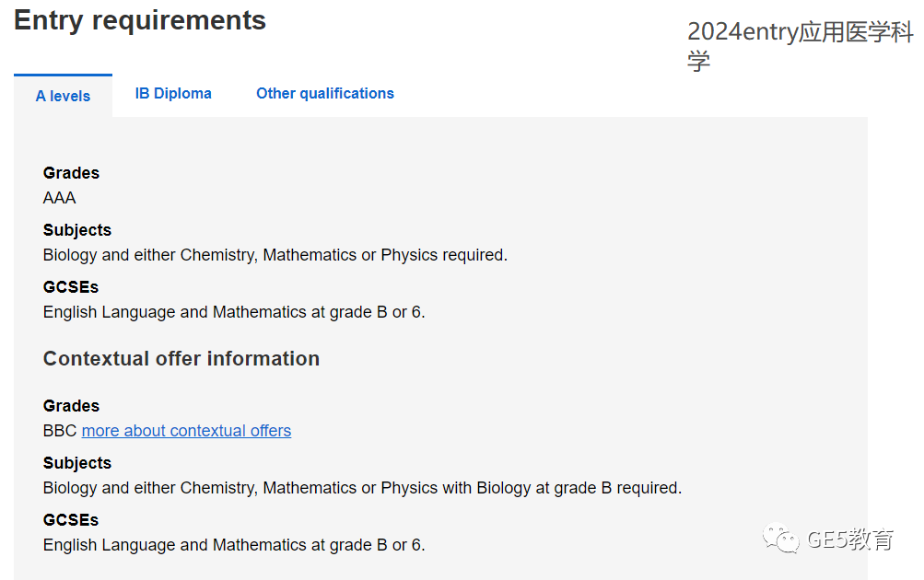Image resolution: width=924 pixels, height=580 pixels.
Task: Click the first Grades label
Action: click(71, 173)
